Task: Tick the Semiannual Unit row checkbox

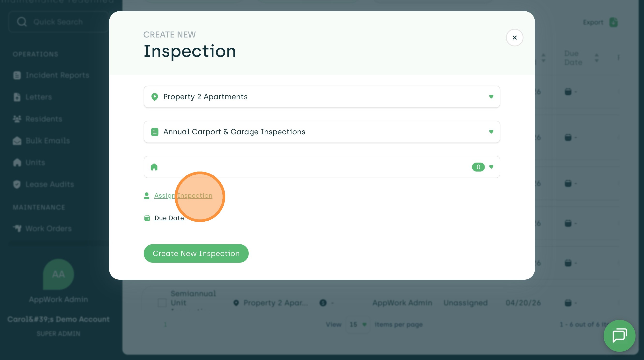Action: [x=162, y=303]
